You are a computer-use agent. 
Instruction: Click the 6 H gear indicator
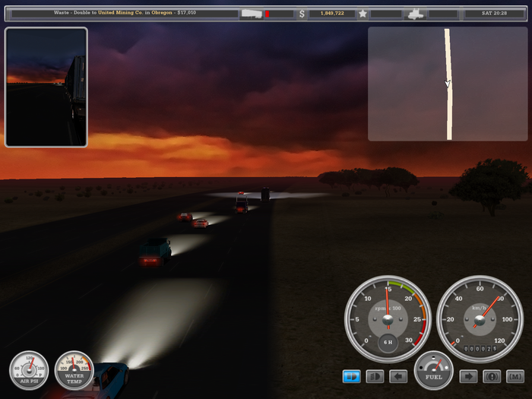pos(388,342)
